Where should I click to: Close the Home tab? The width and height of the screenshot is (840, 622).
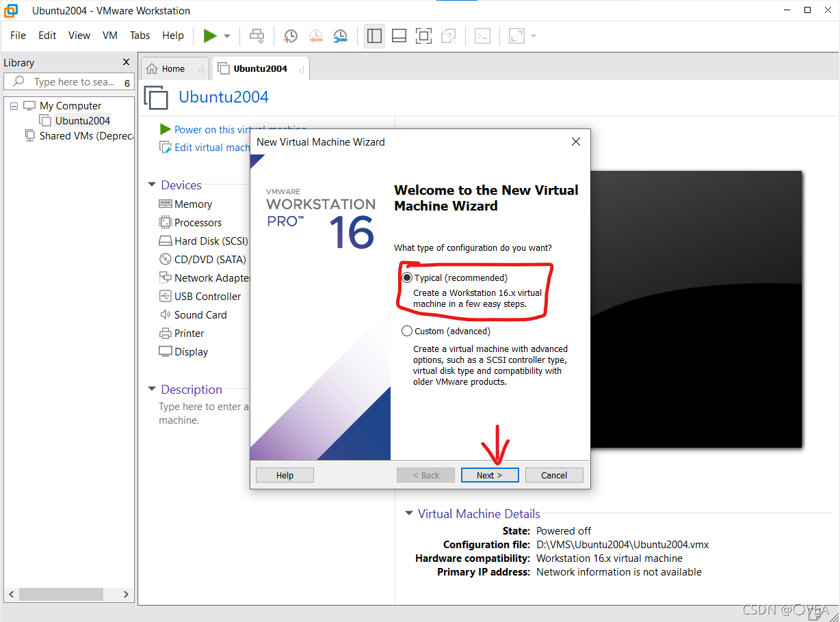click(200, 69)
